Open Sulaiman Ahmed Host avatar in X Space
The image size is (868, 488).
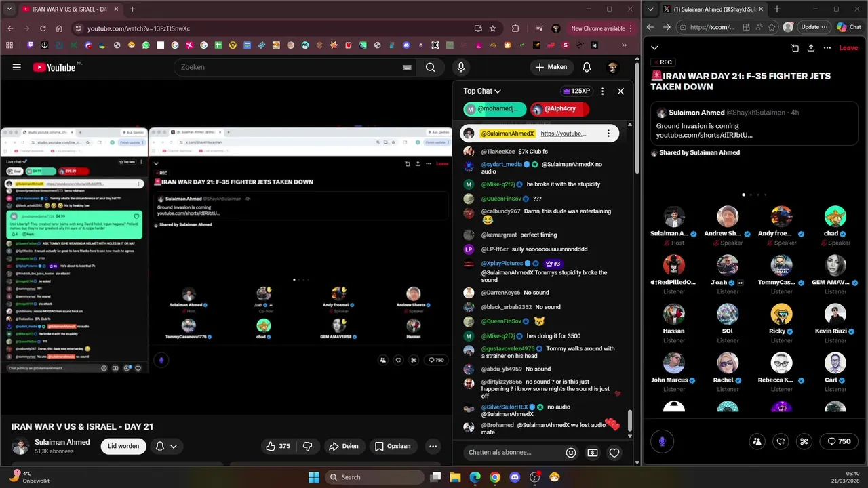[x=674, y=217]
